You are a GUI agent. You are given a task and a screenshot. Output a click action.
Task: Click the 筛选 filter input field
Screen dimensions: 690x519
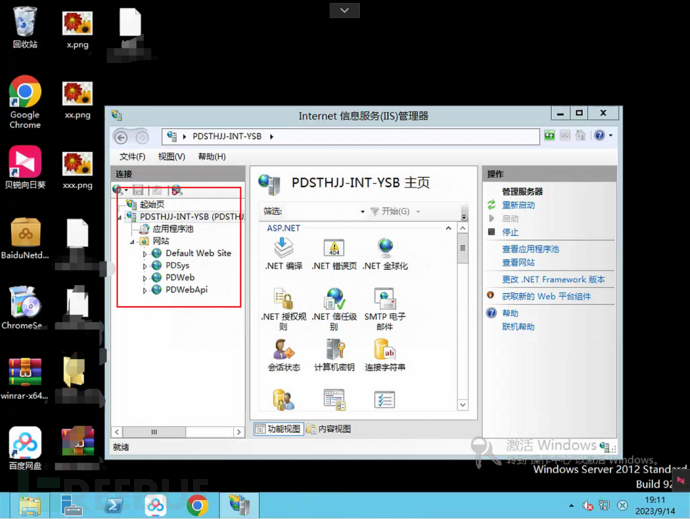point(321,212)
